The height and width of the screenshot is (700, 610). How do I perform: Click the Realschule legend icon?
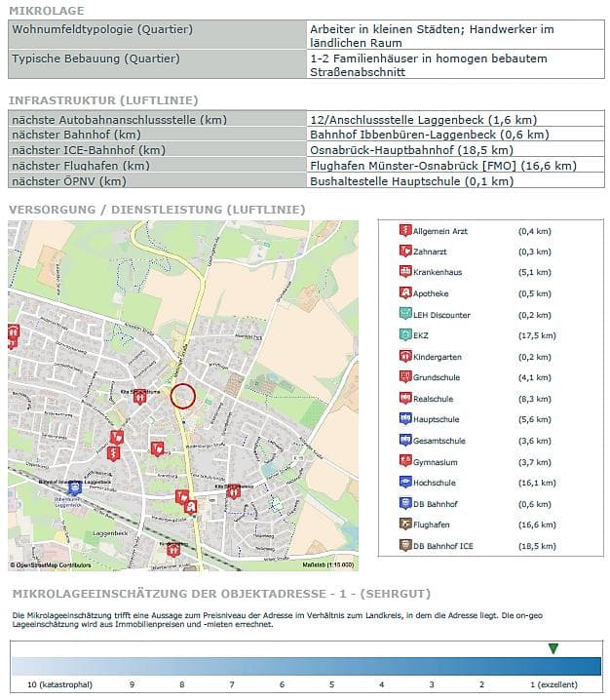(405, 399)
